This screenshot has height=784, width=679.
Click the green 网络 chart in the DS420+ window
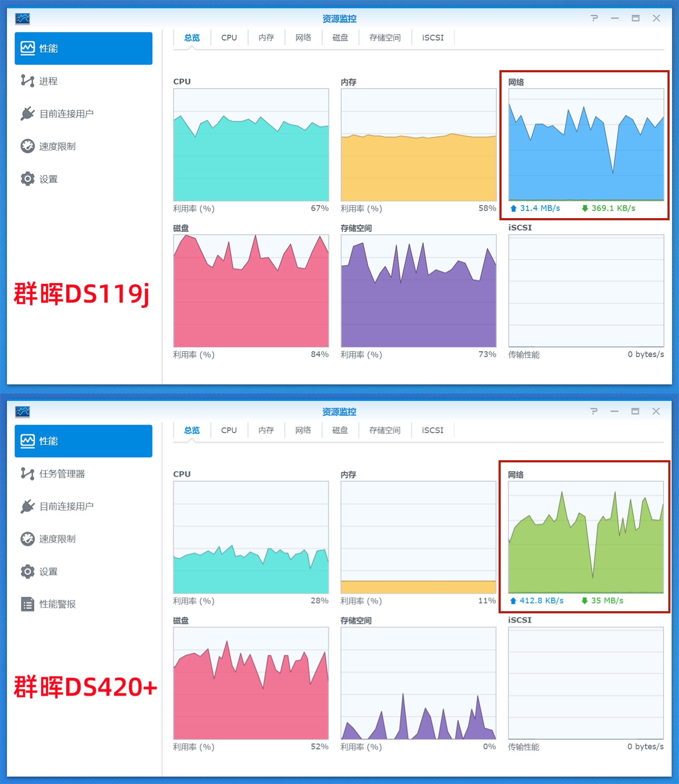586,537
